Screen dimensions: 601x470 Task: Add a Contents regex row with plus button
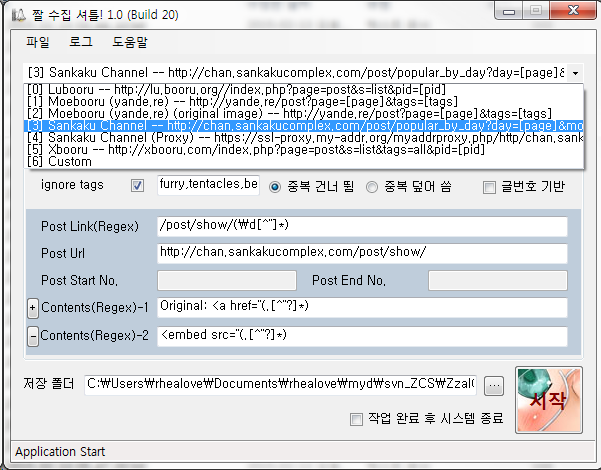(33, 308)
